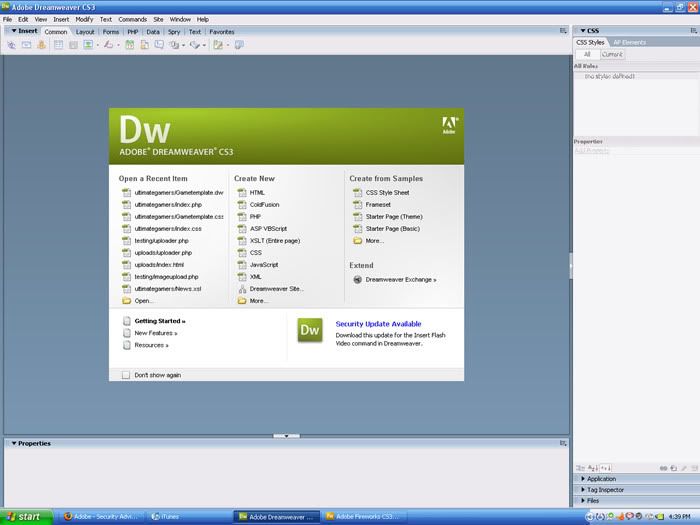Image resolution: width=700 pixels, height=525 pixels.
Task: Open the Templates dropdown arrow
Action: [x=228, y=45]
